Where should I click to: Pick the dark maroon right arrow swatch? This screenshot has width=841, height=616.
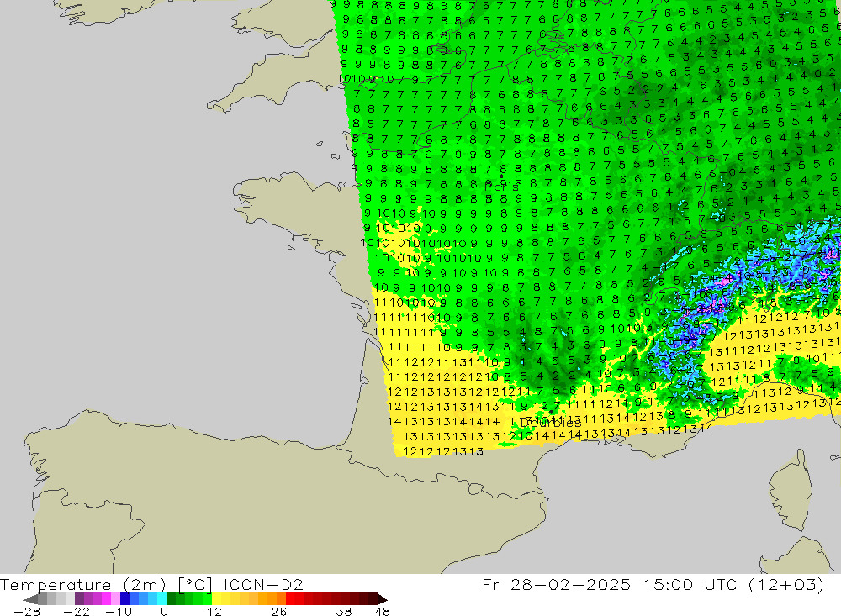382,599
